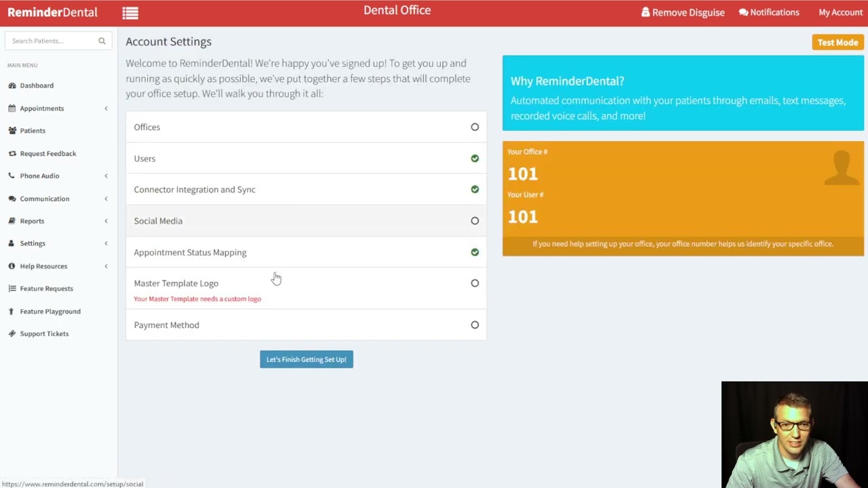Click the Communication chat bubbles icon
Image resolution: width=868 pixels, height=488 pixels.
[x=12, y=199]
